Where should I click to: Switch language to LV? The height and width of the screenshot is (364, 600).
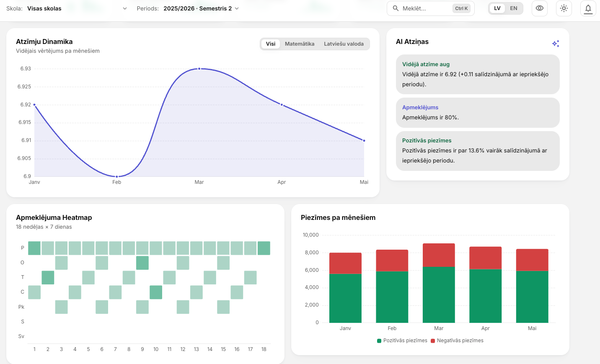tap(497, 8)
